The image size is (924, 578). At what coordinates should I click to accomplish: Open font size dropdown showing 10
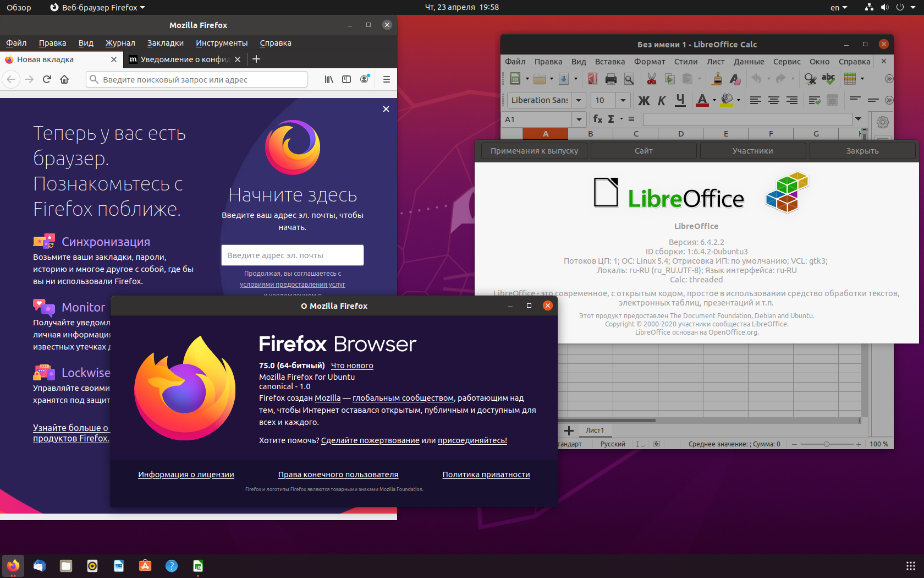623,100
